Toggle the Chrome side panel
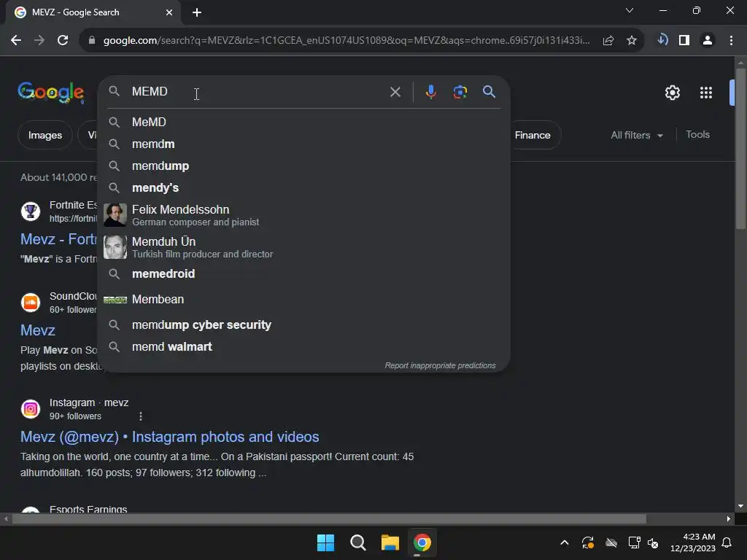The width and height of the screenshot is (747, 560). pos(684,41)
